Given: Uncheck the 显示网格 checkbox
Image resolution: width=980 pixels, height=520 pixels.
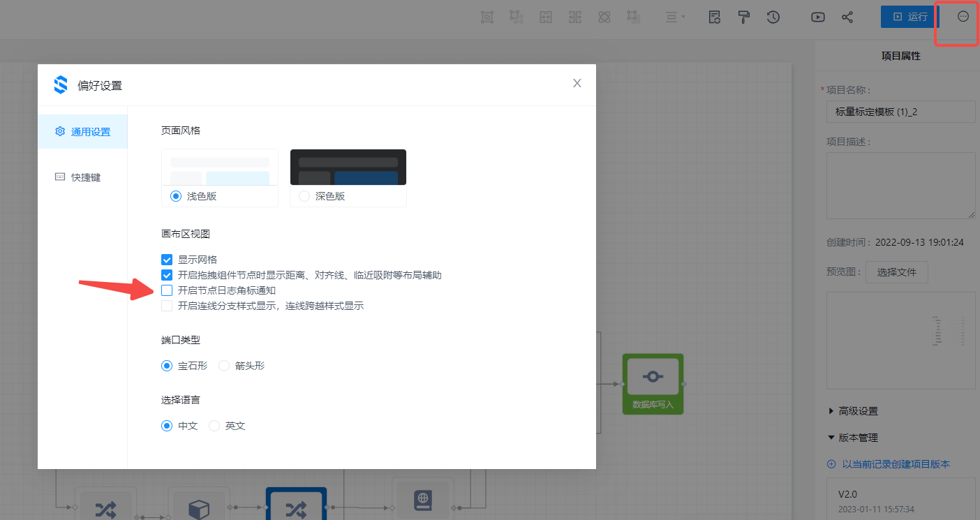Looking at the screenshot, I should pyautogui.click(x=167, y=260).
